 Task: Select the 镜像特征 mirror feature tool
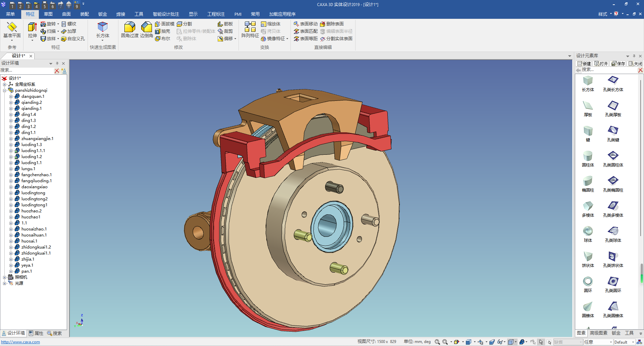273,39
